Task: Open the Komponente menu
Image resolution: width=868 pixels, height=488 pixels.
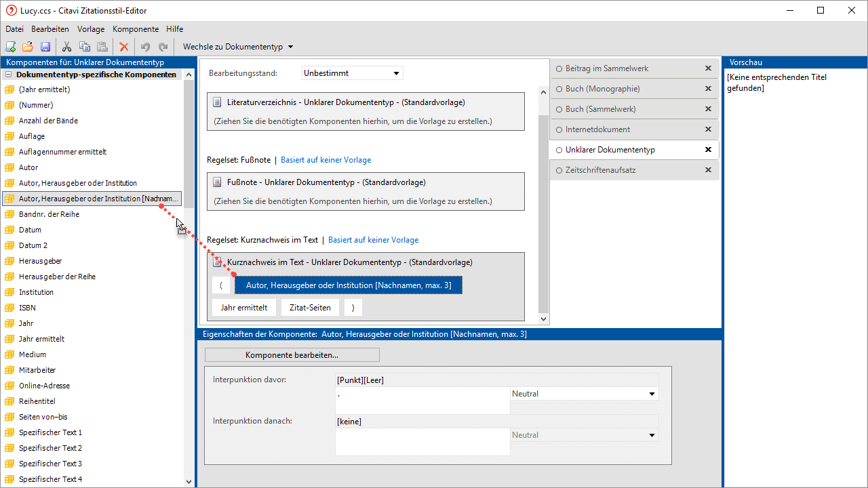Action: [x=136, y=29]
